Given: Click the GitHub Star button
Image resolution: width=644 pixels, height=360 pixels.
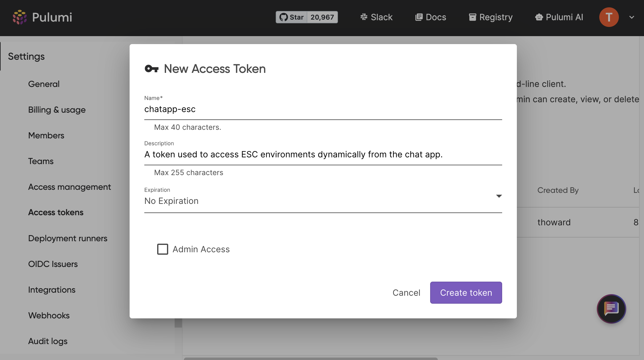Looking at the screenshot, I should (291, 17).
